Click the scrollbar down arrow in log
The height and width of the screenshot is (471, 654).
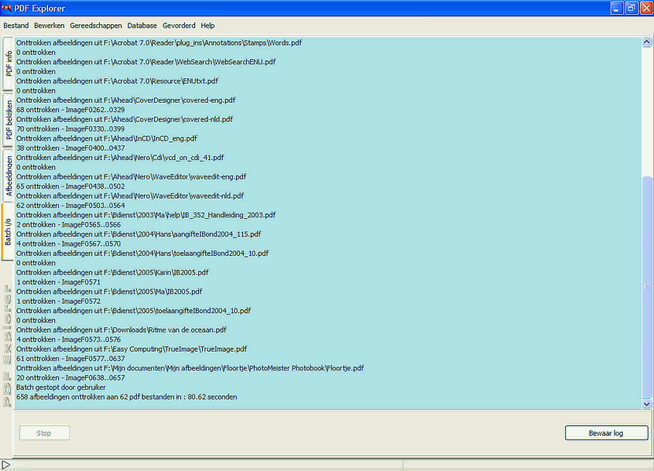[x=645, y=403]
